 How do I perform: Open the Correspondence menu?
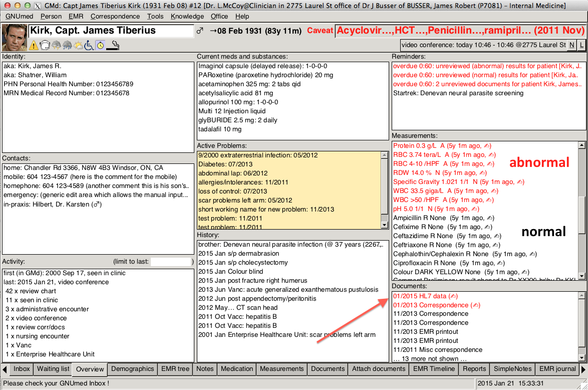tap(115, 17)
